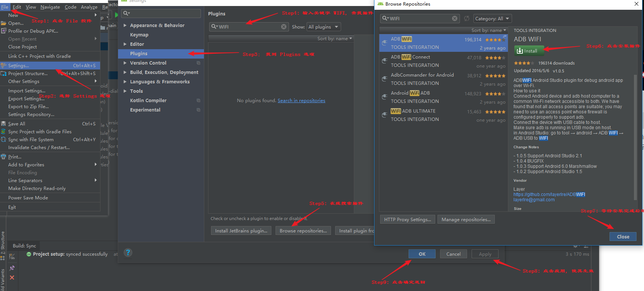Click the magnifier icon in repository search
Screen dimensions: 644x291
point(385,18)
